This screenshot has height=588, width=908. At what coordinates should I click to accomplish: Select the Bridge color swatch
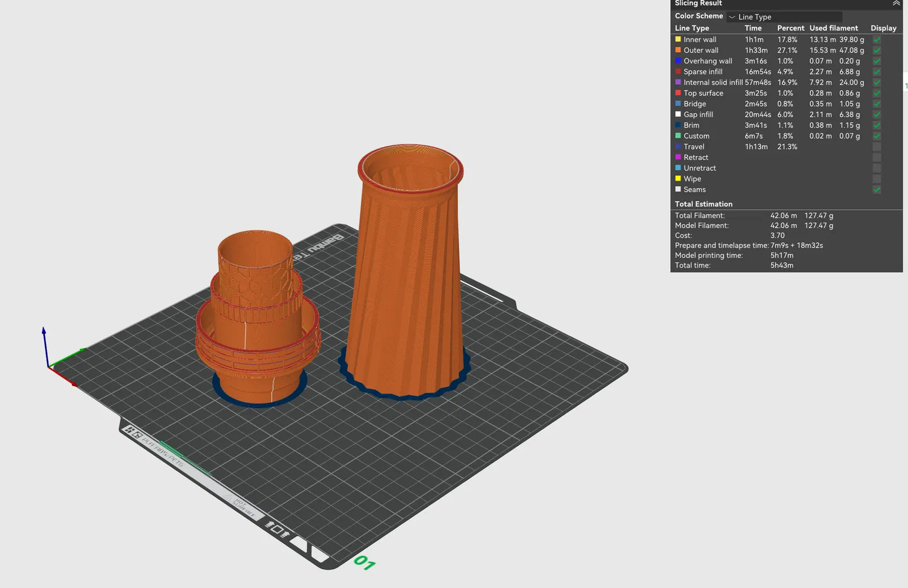[678, 104]
